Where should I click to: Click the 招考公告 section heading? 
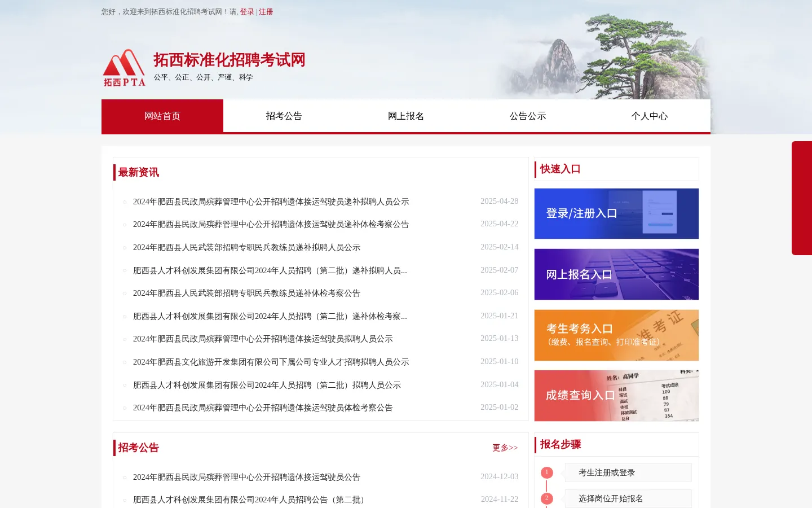pyautogui.click(x=139, y=448)
